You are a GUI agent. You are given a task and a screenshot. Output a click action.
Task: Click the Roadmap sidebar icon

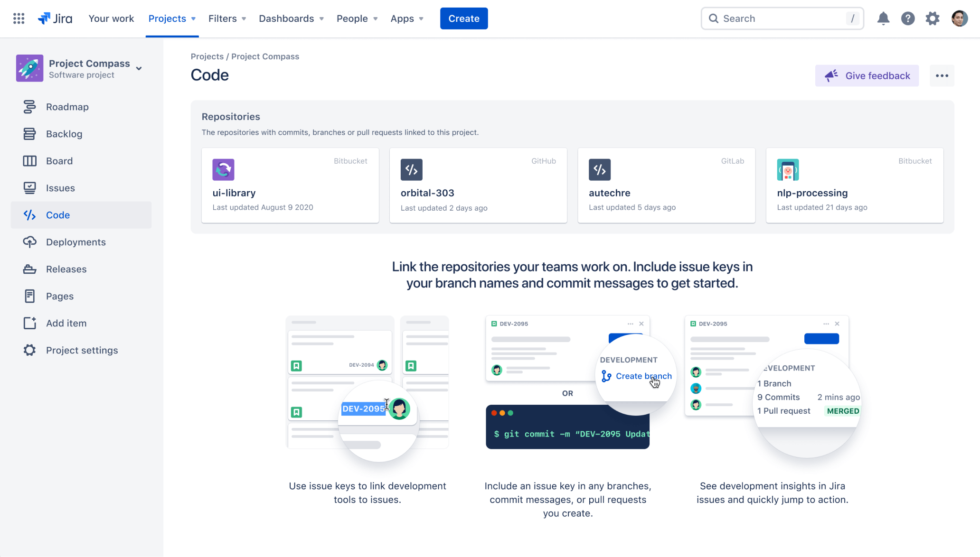click(29, 106)
